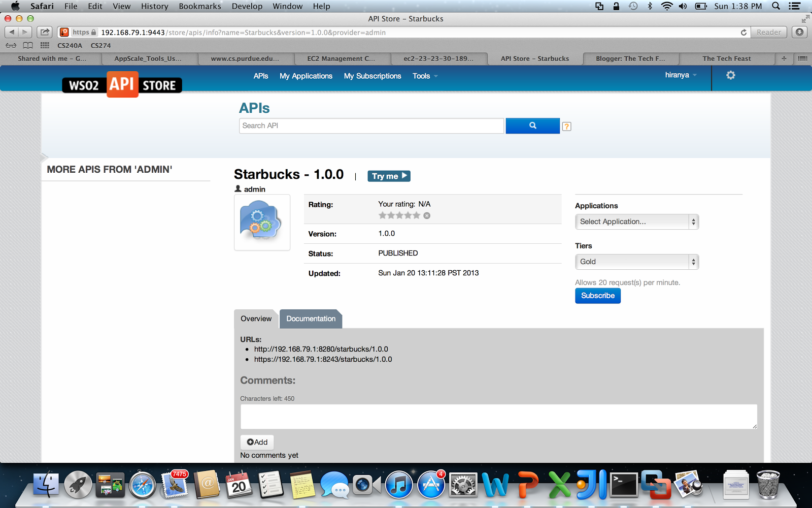Switch to the Documentation tab

click(311, 319)
